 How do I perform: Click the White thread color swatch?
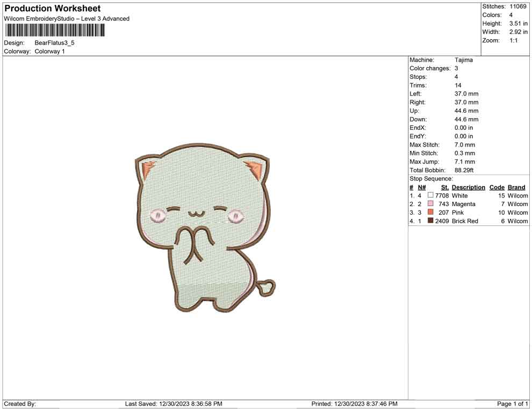(x=430, y=195)
